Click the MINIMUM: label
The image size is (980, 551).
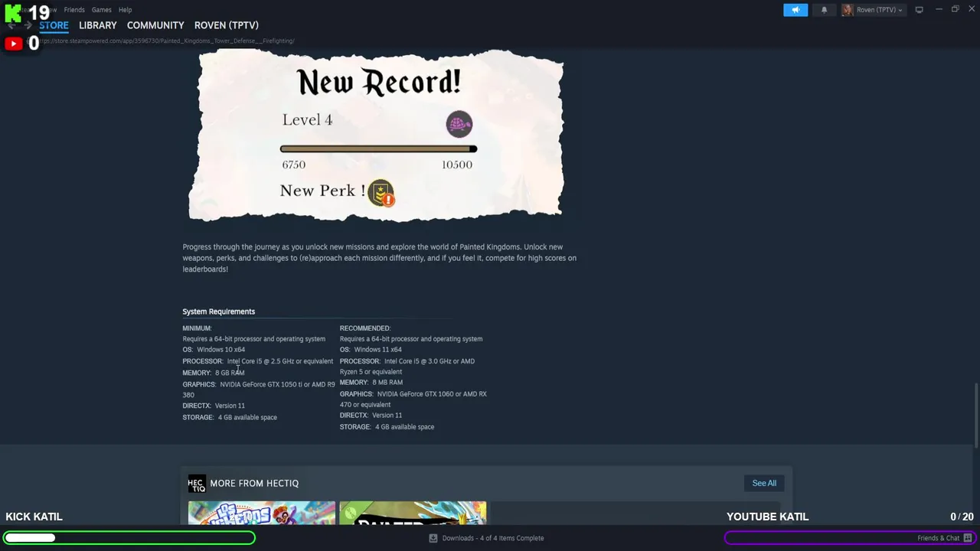pyautogui.click(x=197, y=328)
